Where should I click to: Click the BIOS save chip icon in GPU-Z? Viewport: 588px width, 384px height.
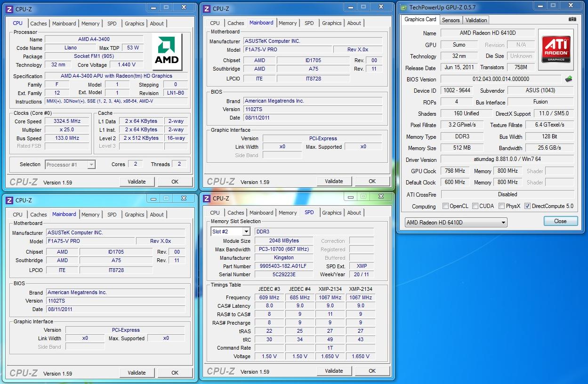pyautogui.click(x=569, y=79)
